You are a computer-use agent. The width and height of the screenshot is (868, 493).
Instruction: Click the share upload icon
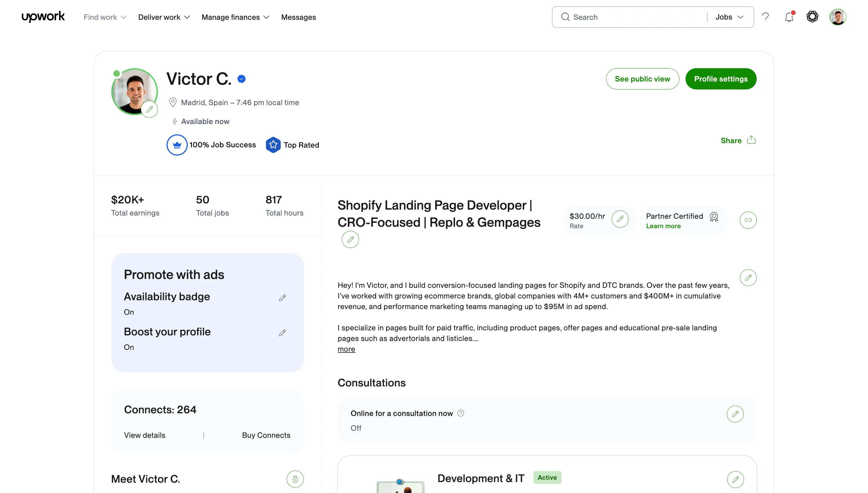coord(752,140)
